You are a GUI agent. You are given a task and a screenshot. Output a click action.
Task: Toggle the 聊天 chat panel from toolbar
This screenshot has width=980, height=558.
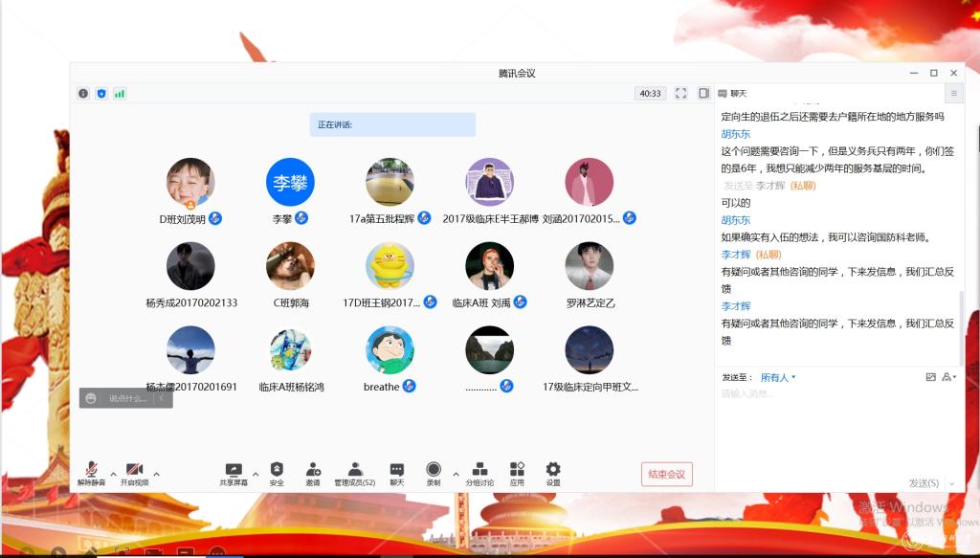tap(396, 470)
